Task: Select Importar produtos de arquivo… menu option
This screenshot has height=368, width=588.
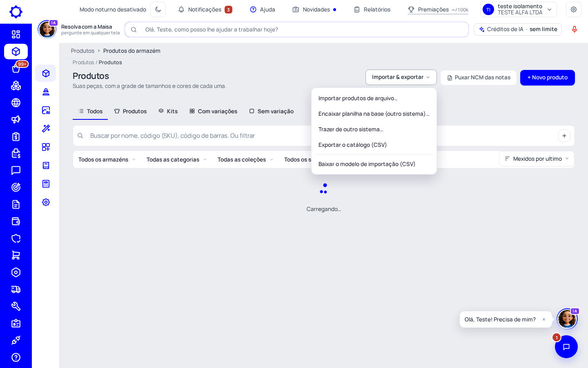Action: point(374,98)
